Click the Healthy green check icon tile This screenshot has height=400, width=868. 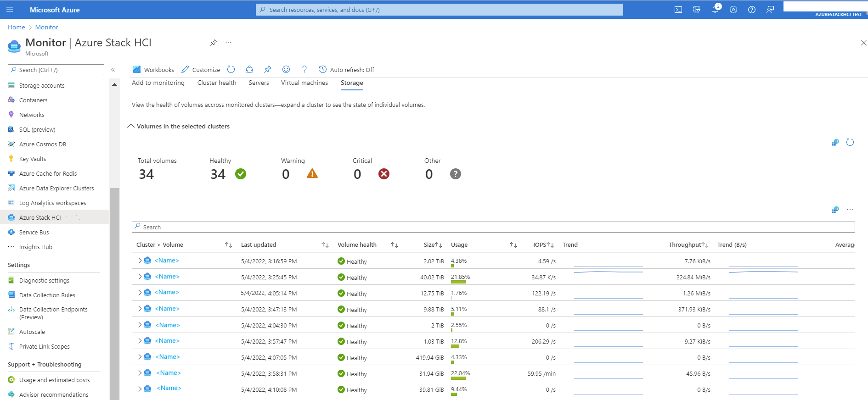pos(241,174)
